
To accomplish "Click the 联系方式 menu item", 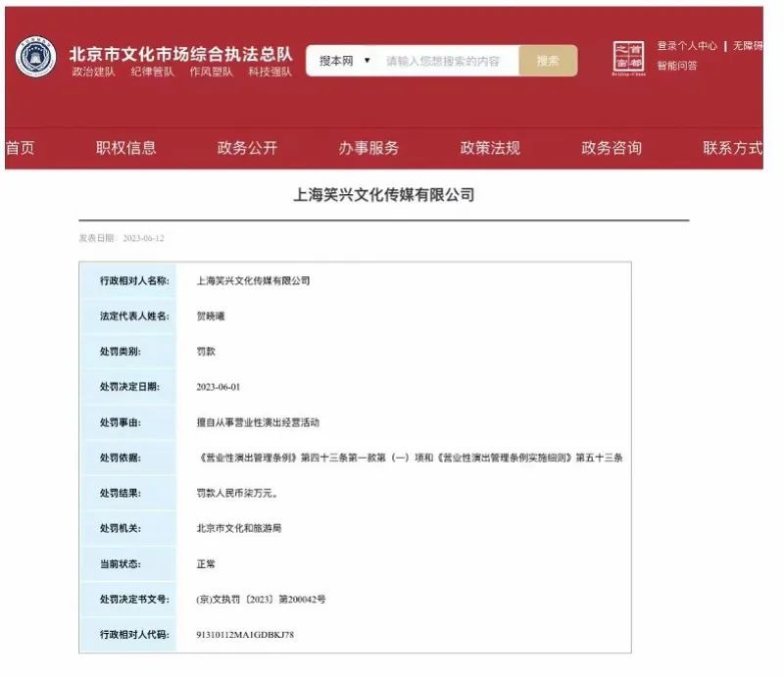I will 731,148.
